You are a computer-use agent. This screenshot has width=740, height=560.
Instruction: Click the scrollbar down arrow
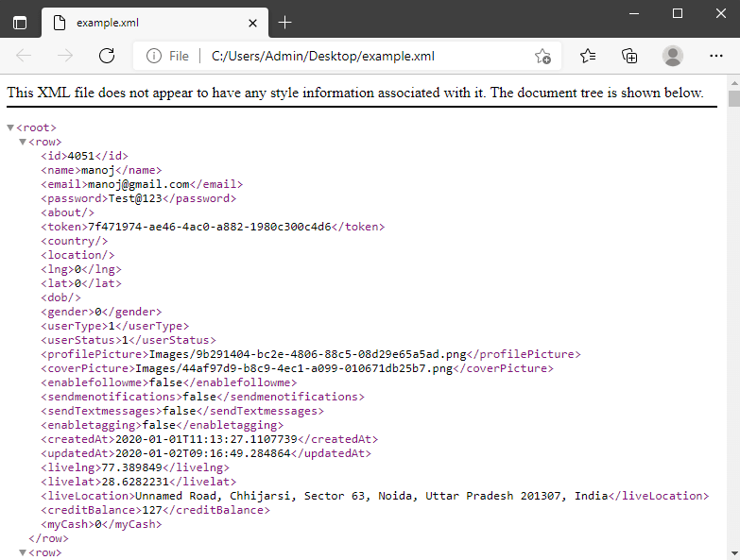734,553
